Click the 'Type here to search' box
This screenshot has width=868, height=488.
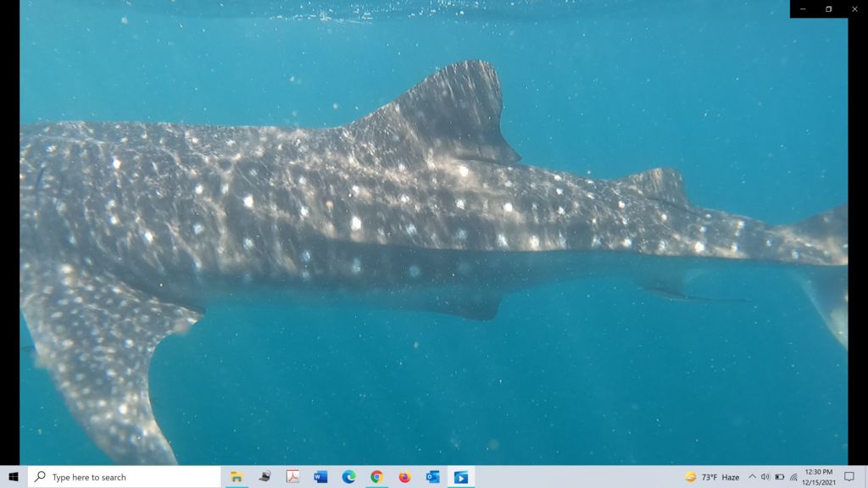click(124, 477)
